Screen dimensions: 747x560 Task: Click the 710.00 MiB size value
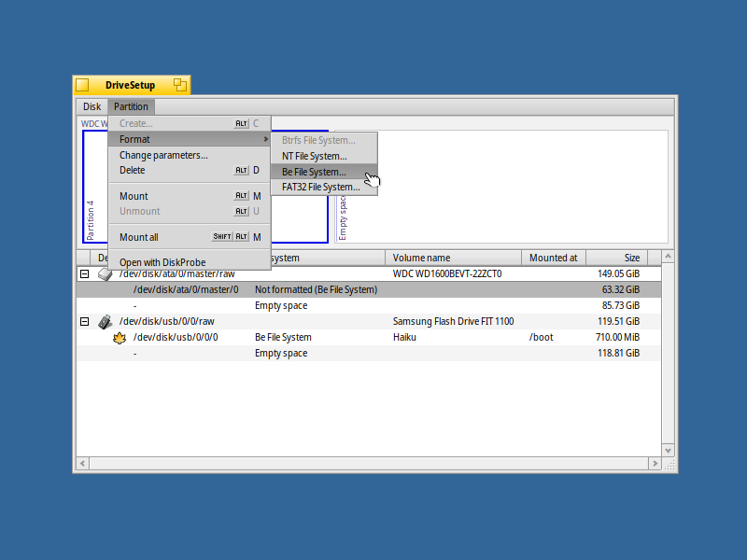tap(617, 337)
